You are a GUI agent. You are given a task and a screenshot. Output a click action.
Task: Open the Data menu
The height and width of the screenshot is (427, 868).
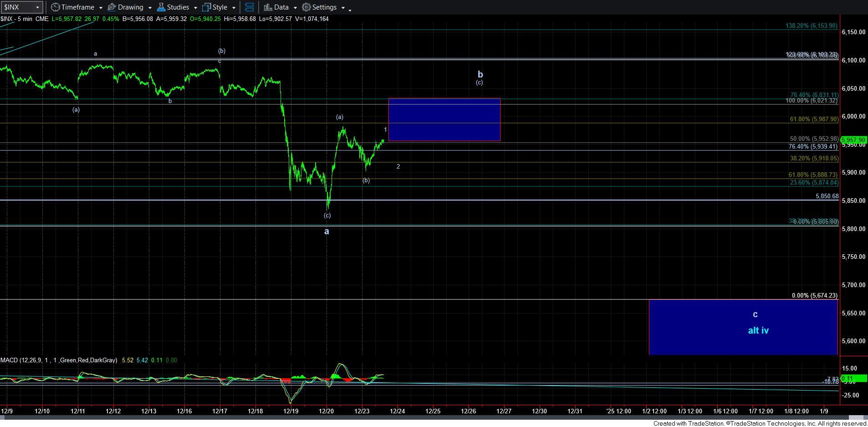(x=281, y=7)
